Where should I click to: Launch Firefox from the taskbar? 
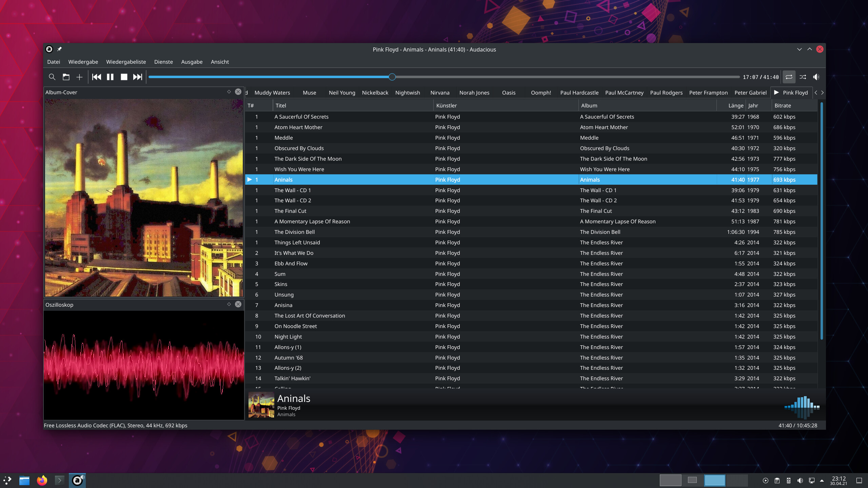(x=42, y=480)
